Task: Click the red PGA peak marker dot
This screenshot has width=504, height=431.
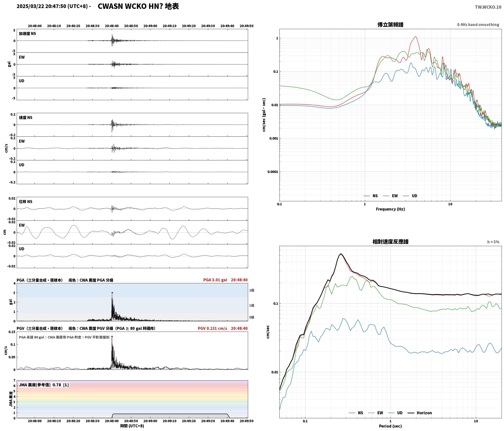Action: point(112,293)
